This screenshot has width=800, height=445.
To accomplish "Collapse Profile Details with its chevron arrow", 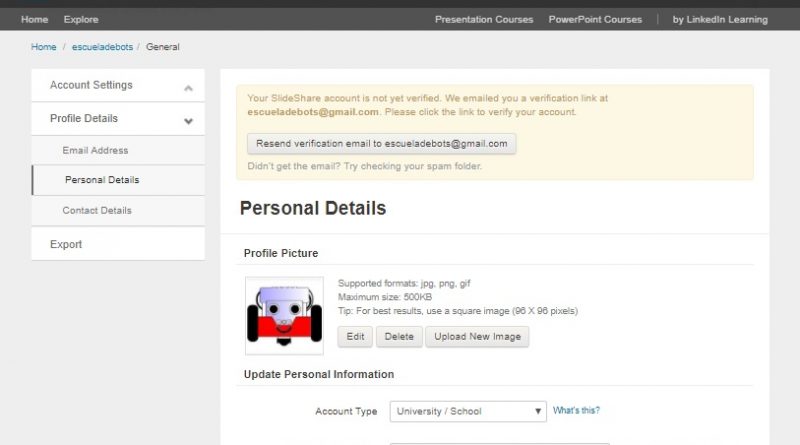I will [188, 120].
